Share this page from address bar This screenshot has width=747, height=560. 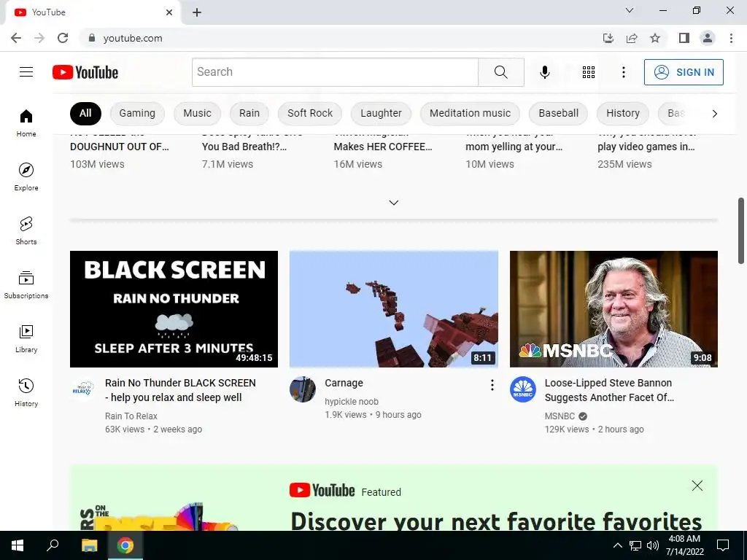632,38
